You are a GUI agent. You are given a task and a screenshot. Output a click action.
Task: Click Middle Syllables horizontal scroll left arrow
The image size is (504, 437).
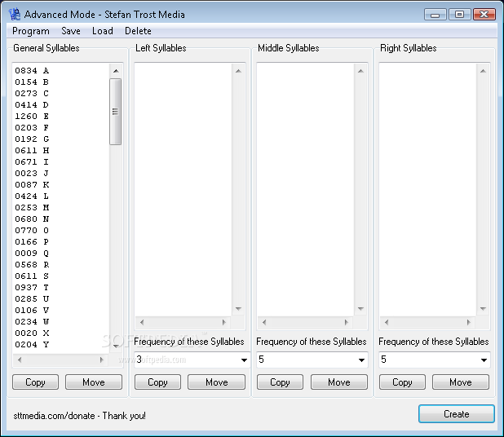[x=264, y=322]
